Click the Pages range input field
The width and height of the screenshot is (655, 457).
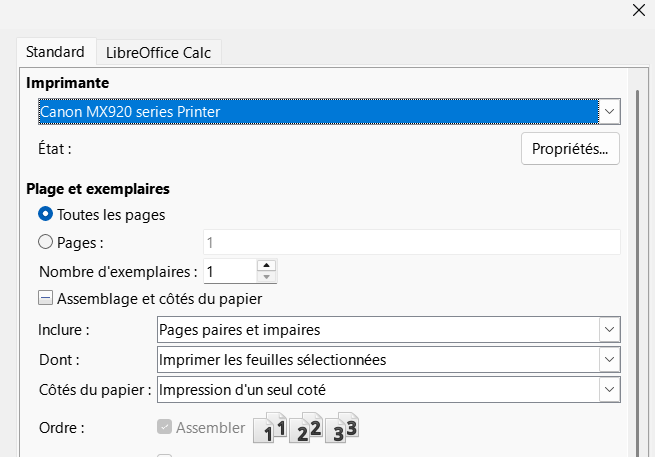(x=411, y=242)
